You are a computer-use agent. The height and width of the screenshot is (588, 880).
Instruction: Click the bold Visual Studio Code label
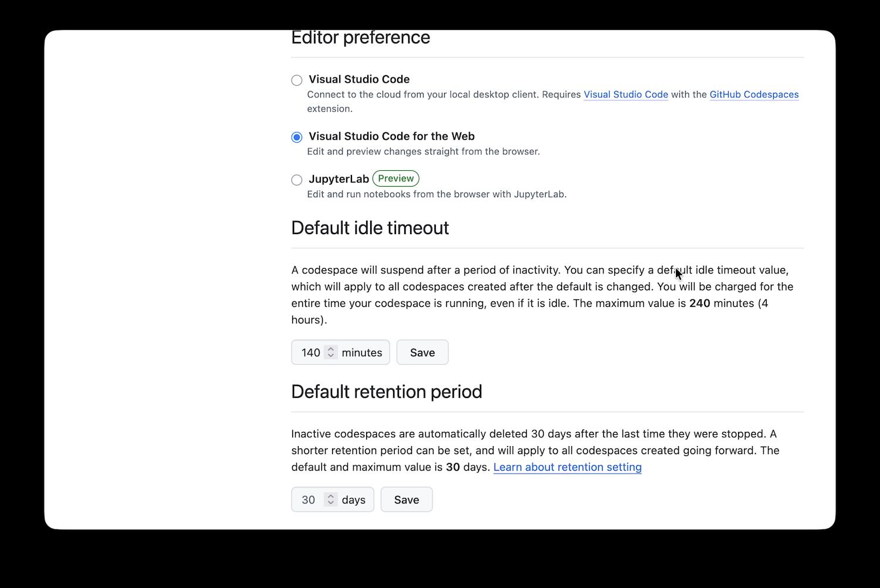tap(359, 79)
